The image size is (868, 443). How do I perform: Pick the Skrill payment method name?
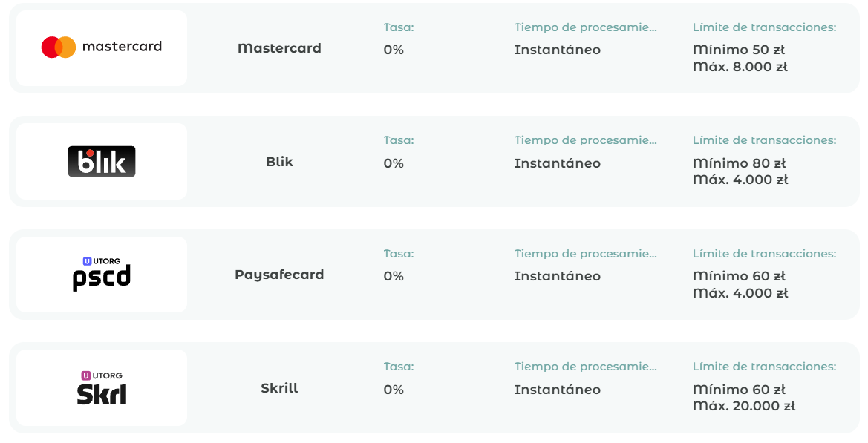(x=279, y=388)
